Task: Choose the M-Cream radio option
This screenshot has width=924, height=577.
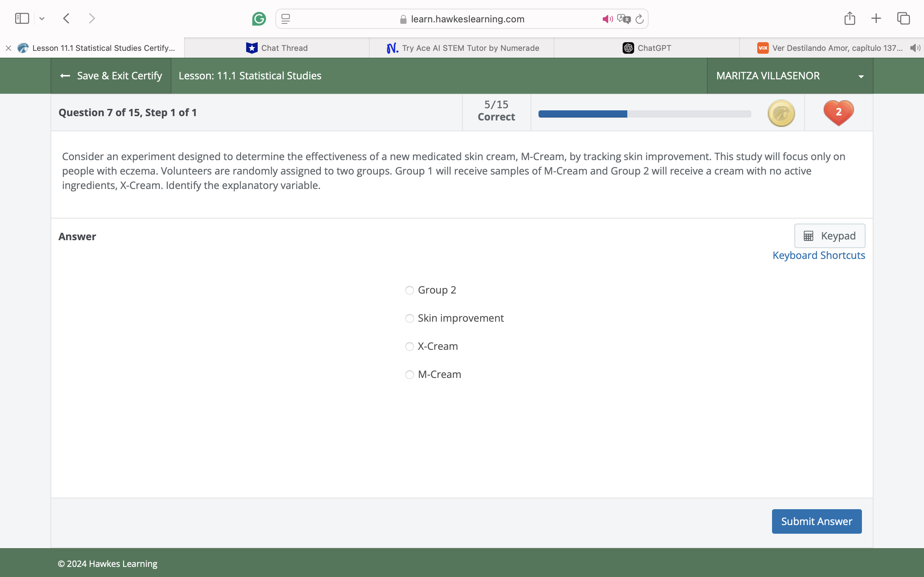Action: (409, 375)
